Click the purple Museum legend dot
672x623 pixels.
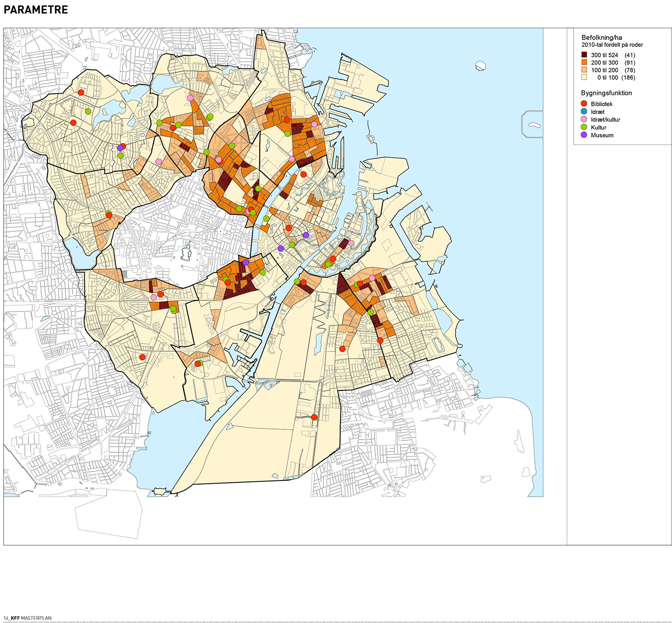pos(584,134)
